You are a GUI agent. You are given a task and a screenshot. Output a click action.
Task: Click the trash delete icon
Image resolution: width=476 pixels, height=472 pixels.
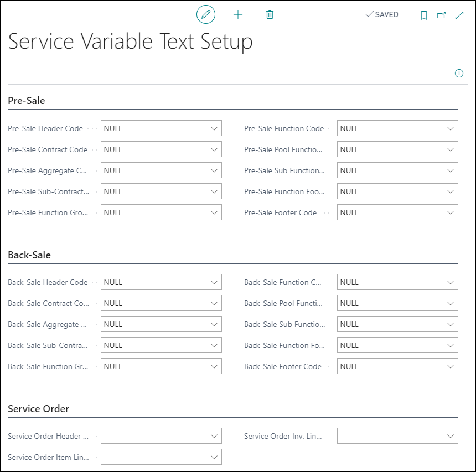tap(270, 14)
